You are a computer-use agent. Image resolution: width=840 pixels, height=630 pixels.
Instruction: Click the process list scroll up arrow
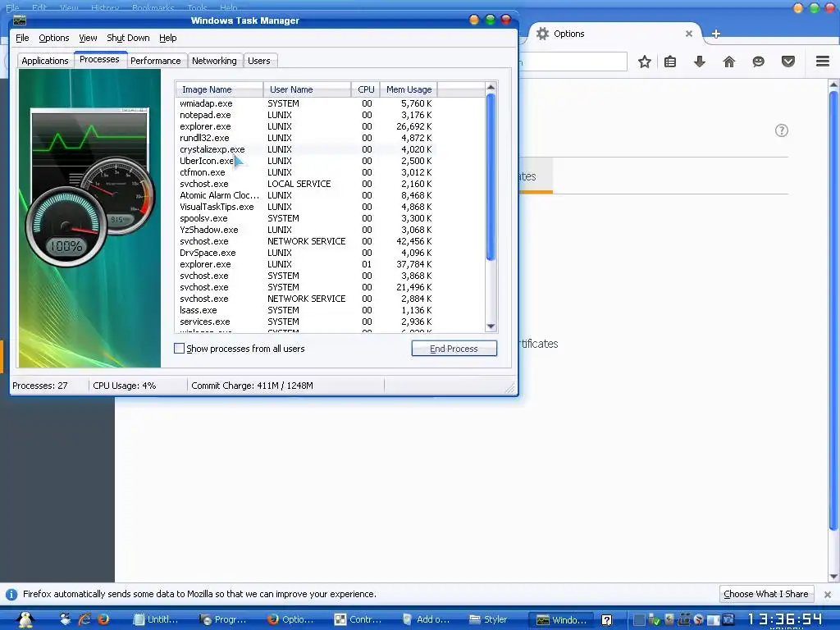491,87
